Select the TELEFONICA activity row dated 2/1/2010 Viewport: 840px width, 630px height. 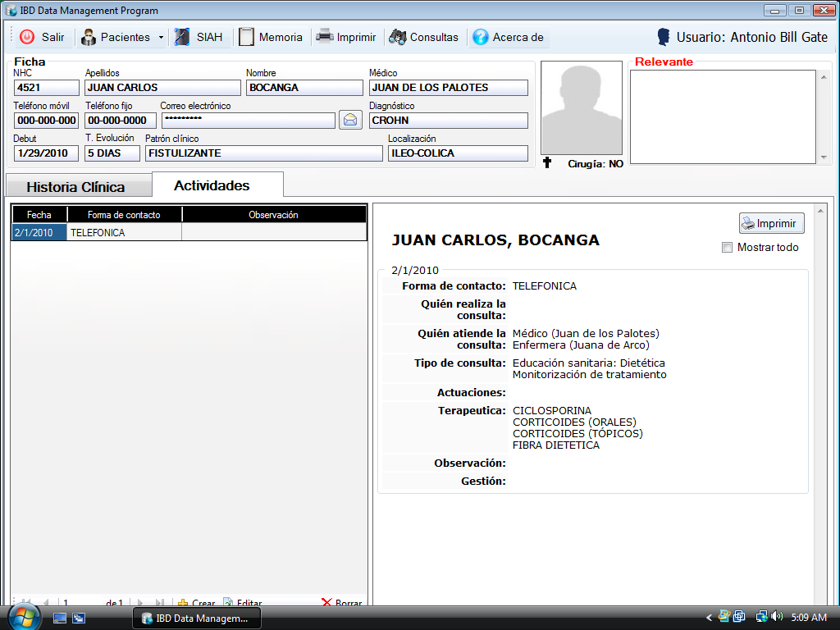pos(123,232)
